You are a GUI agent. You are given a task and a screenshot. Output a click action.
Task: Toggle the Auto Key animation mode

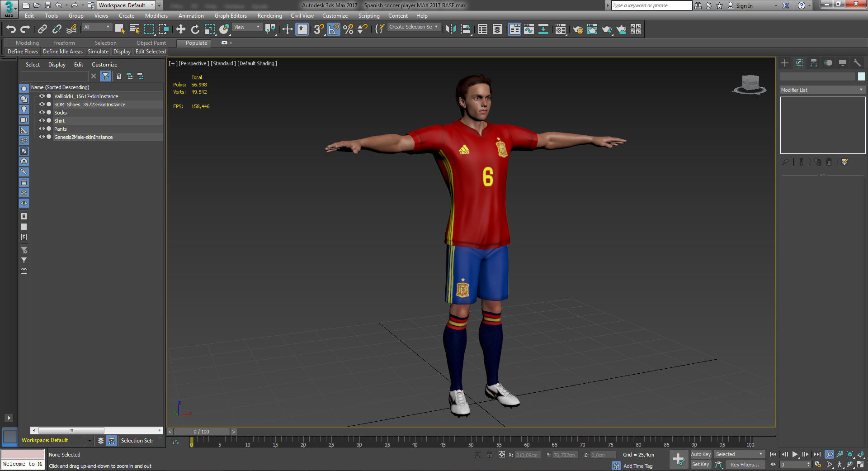701,454
